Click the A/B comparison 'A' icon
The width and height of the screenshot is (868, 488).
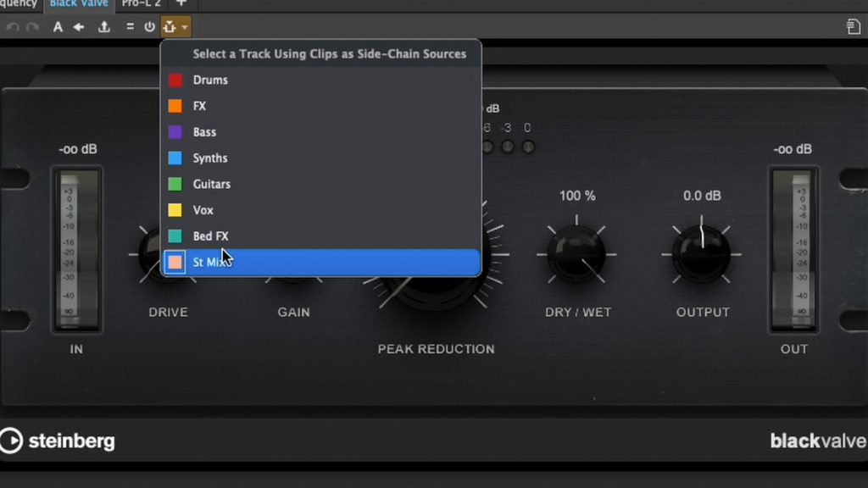[x=58, y=27]
